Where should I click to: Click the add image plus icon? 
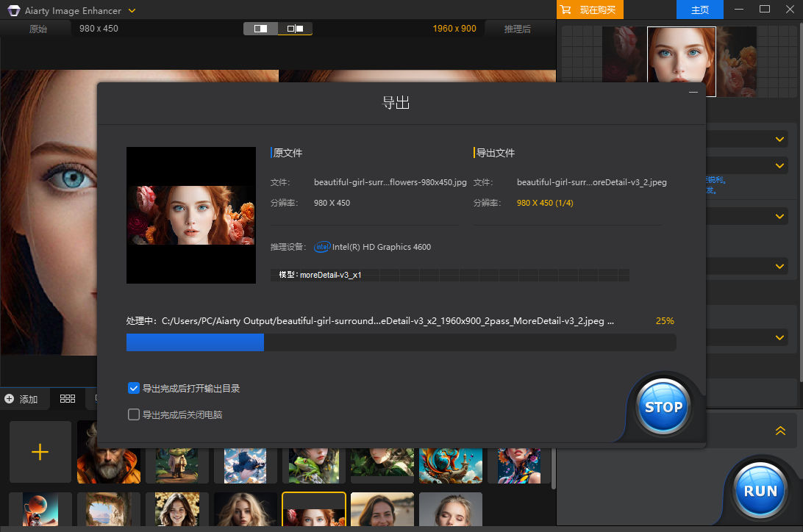[10, 399]
